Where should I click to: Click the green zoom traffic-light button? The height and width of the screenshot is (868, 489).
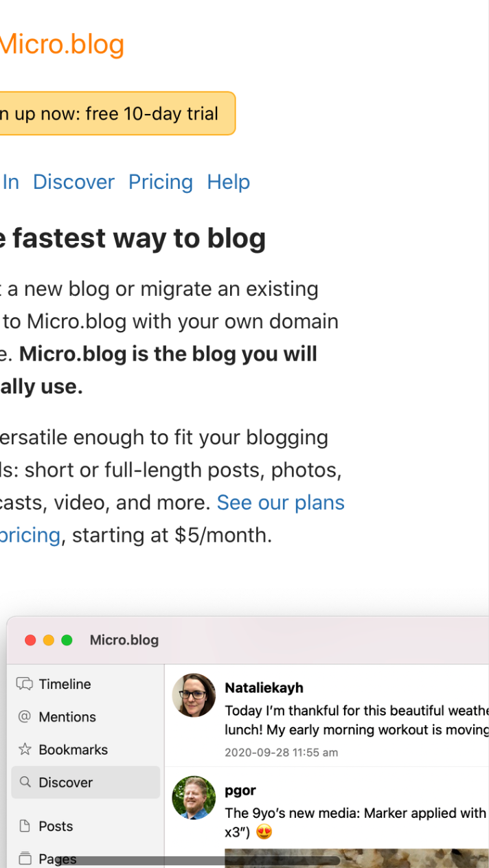click(67, 639)
